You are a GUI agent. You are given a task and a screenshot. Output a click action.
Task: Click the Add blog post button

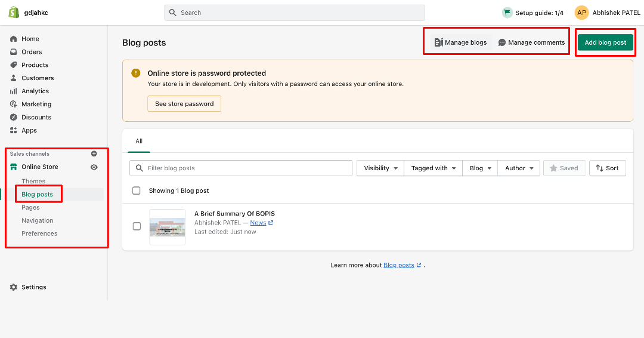(605, 42)
